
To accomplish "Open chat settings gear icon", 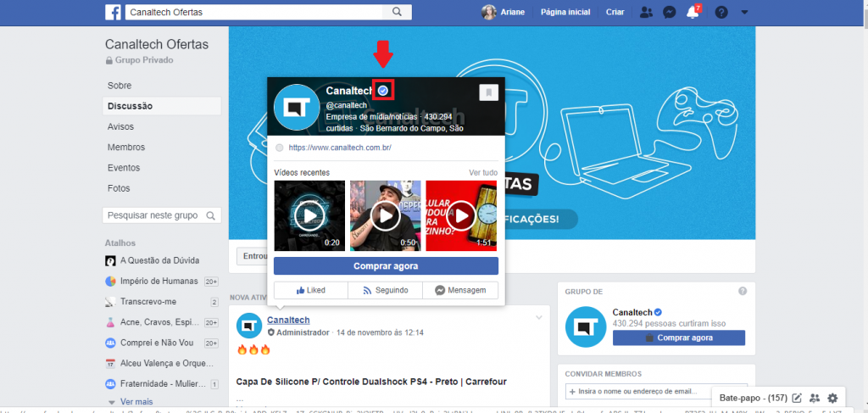I will [x=832, y=398].
